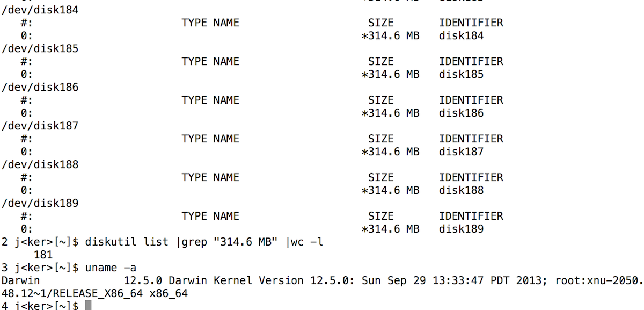644x310 pixels.
Task: Click the /dev/disk188 device line
Action: pos(40,165)
